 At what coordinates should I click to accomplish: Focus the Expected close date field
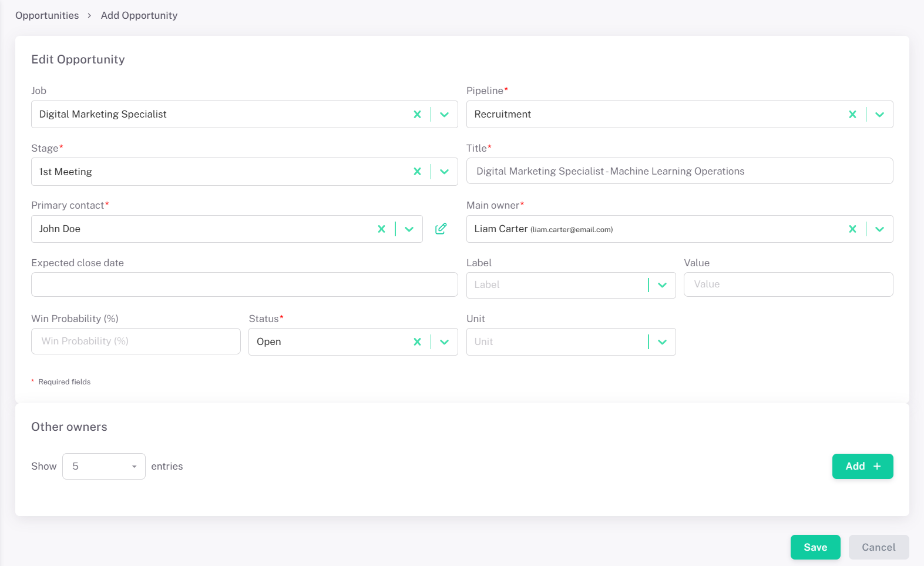[x=244, y=284]
